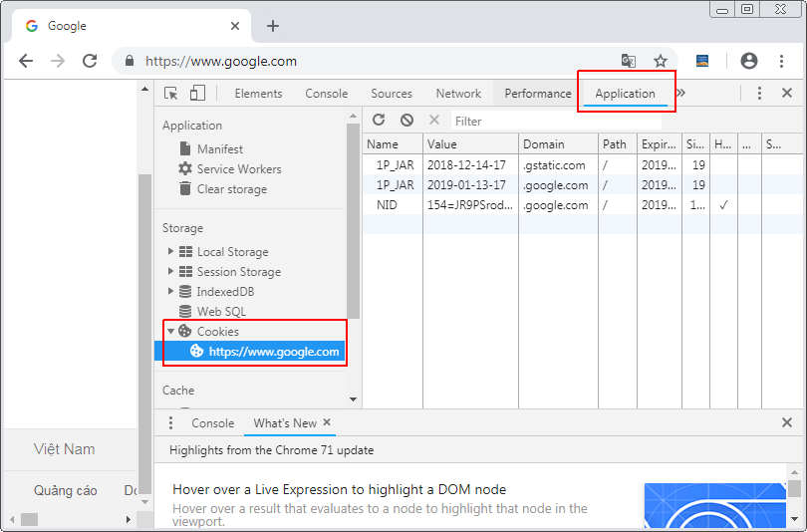The width and height of the screenshot is (807, 532).
Task: Select Web SQL storage item
Action: 221,311
